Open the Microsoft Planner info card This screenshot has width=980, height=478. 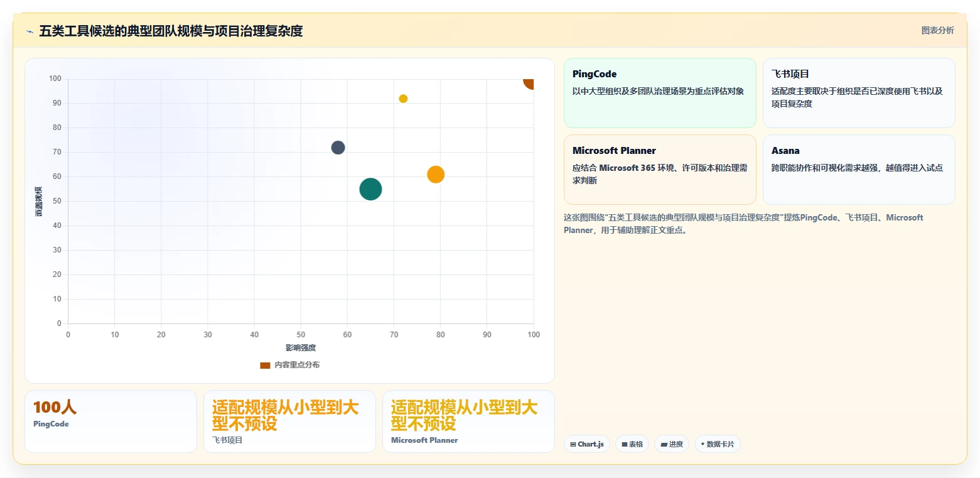tap(660, 170)
